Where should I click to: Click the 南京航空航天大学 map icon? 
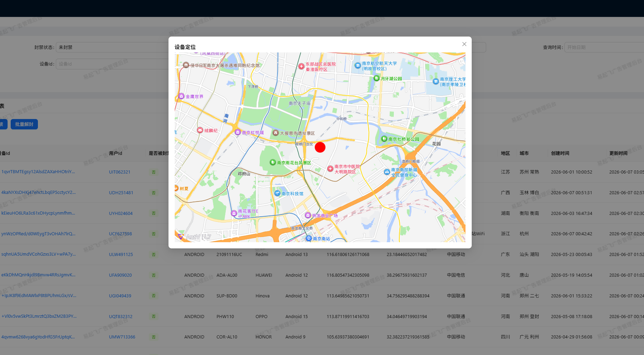[x=358, y=65]
